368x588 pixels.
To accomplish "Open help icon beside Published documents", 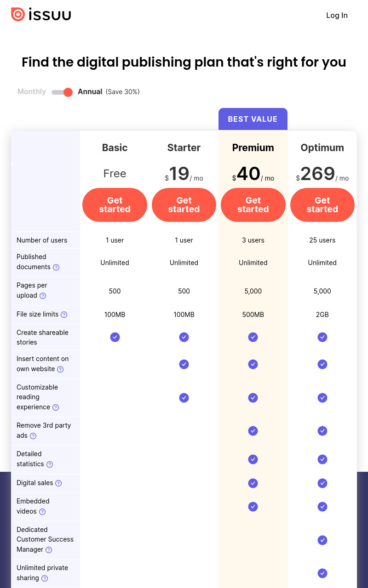I will click(x=56, y=267).
